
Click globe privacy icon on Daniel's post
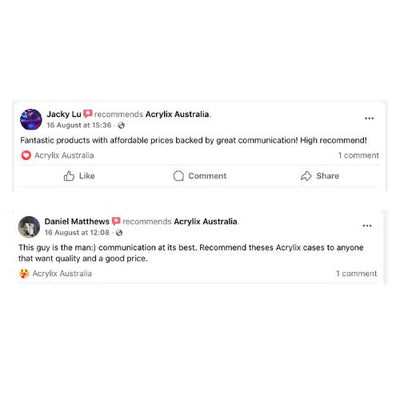click(119, 233)
